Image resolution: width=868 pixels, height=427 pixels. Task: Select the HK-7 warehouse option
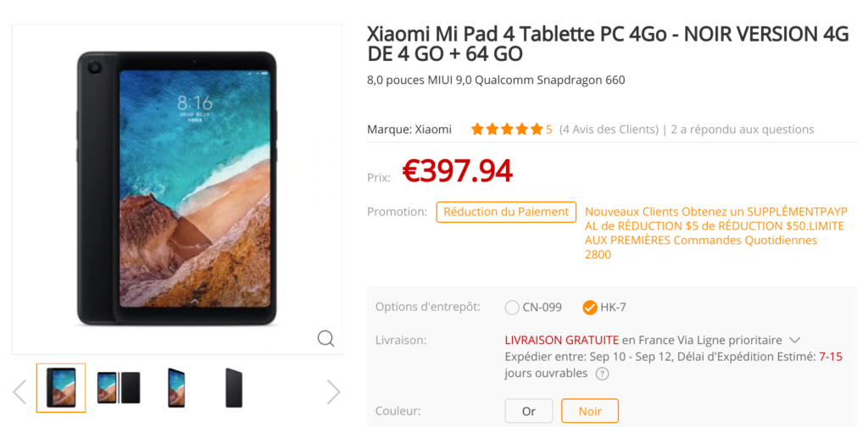[604, 308]
